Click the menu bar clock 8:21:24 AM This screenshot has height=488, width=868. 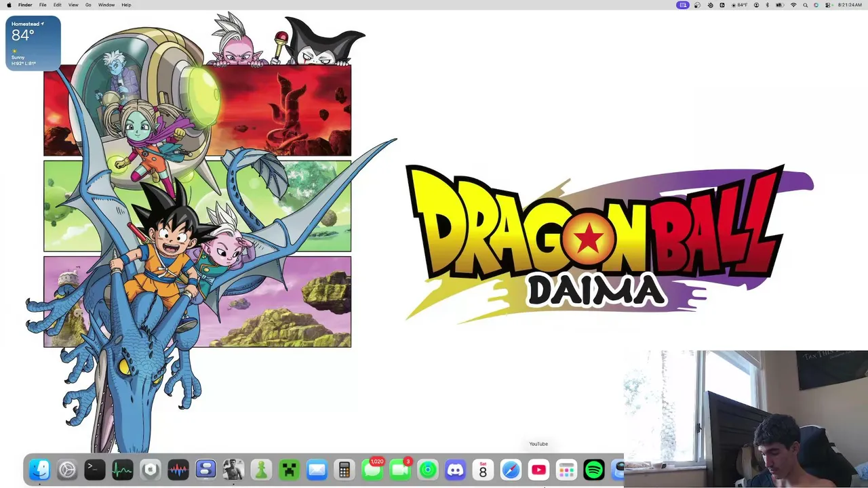click(850, 5)
